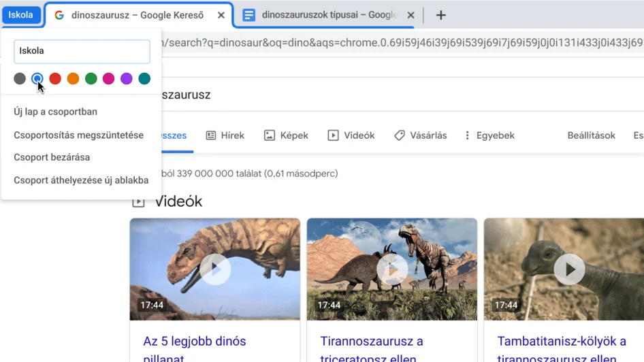Switch to Videók search results
Viewport: 644px width, 362px height.
click(x=351, y=135)
